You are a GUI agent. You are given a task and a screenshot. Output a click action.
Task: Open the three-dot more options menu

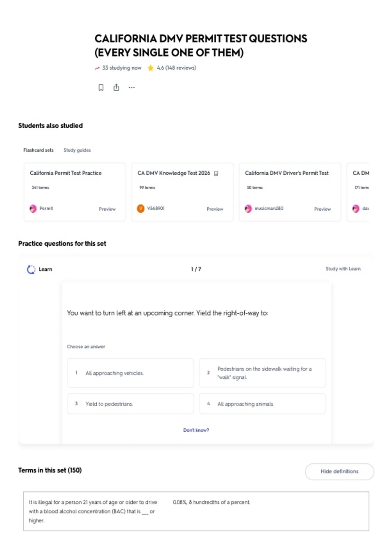click(x=132, y=88)
